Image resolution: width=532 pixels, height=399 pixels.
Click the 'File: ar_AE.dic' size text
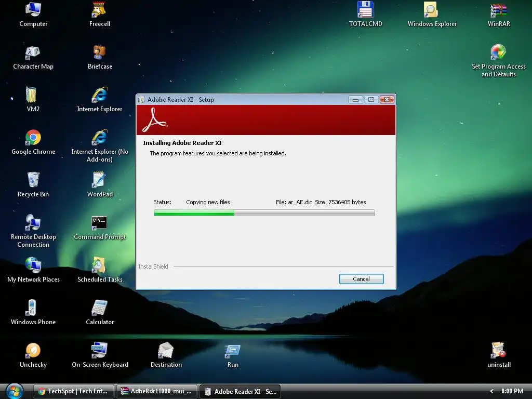pos(321,202)
